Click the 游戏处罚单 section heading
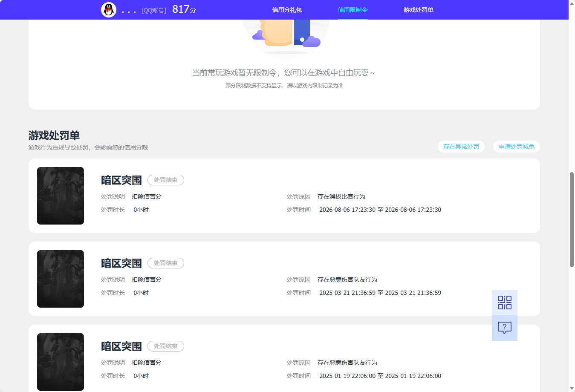This screenshot has width=575, height=392. click(54, 135)
